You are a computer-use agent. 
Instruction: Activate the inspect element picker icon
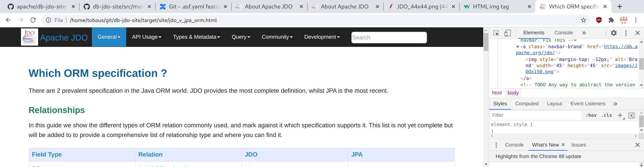pyautogui.click(x=496, y=33)
